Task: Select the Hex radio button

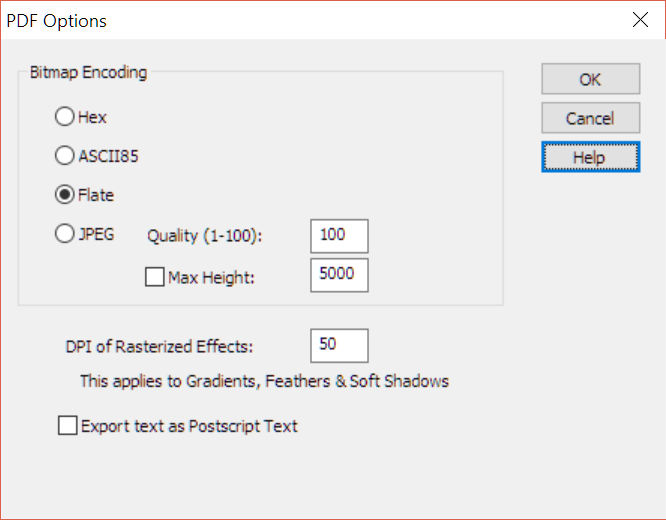Action: (64, 117)
